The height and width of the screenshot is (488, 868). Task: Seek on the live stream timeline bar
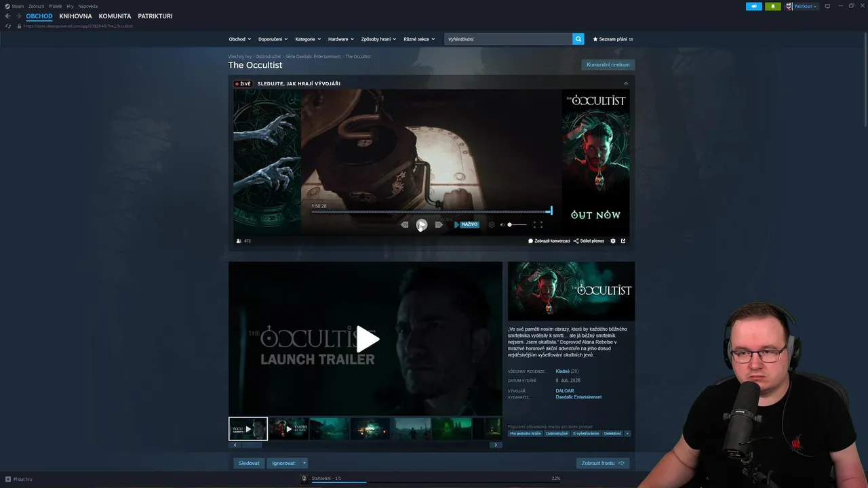click(431, 211)
